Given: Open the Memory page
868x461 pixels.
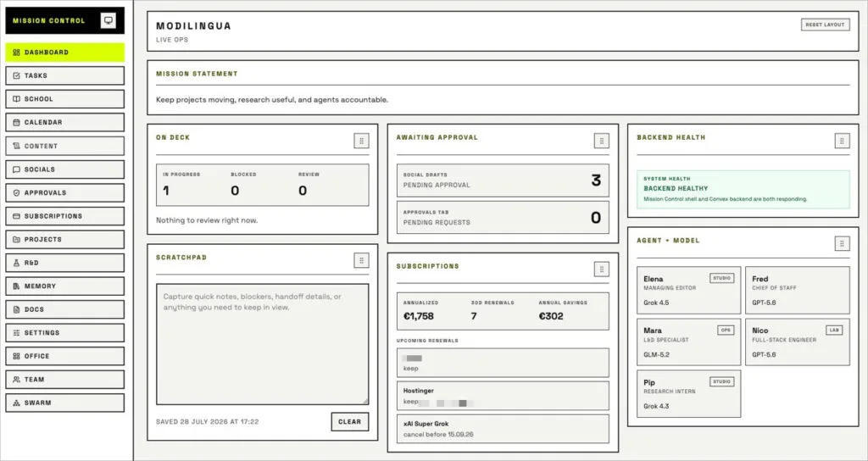Looking at the screenshot, I should [64, 286].
